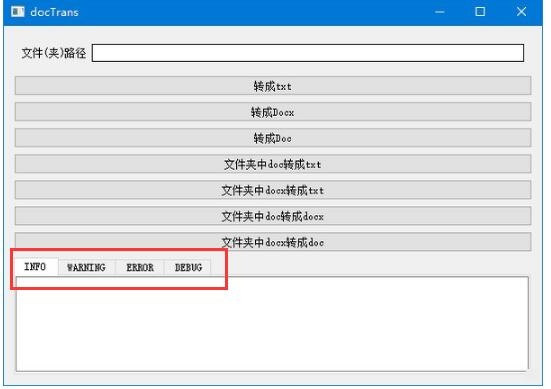Click the 转成txt button

click(273, 86)
